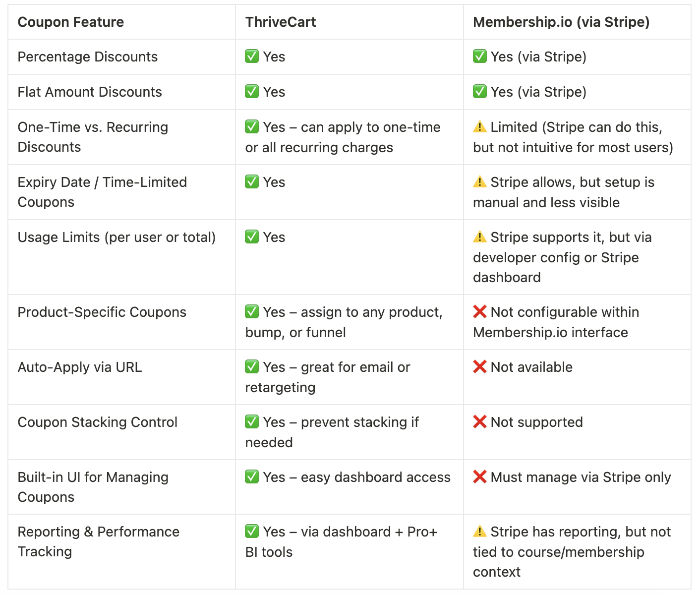Screen dimensions: 700x596
Task: Select the "Membership.io (via Stripe)" column header
Action: (x=561, y=22)
